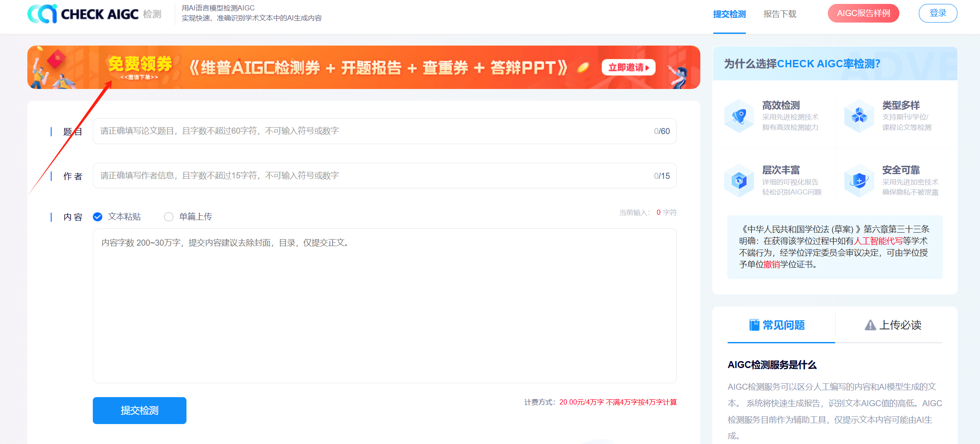
Task: Click the 内容 text paste area
Action: tap(384, 306)
